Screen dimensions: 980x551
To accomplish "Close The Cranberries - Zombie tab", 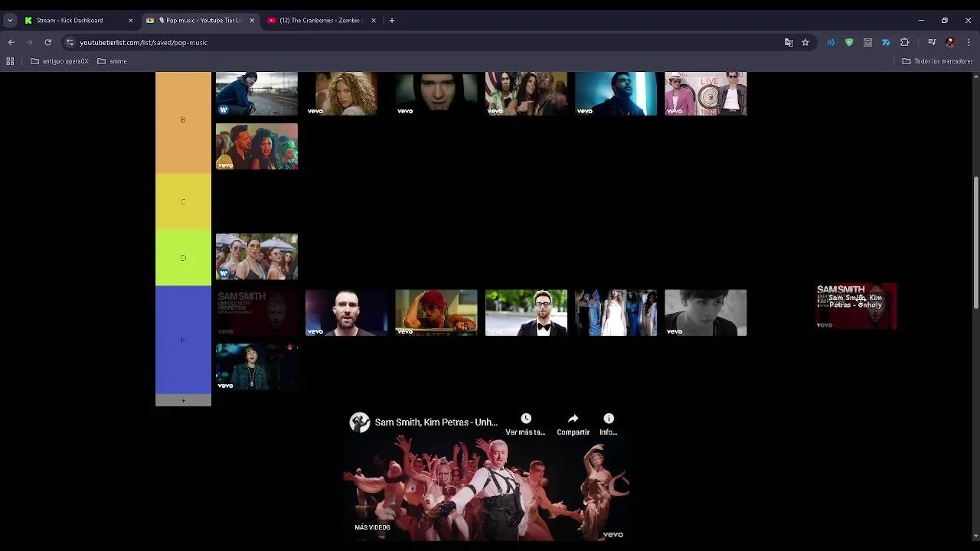I will point(374,21).
